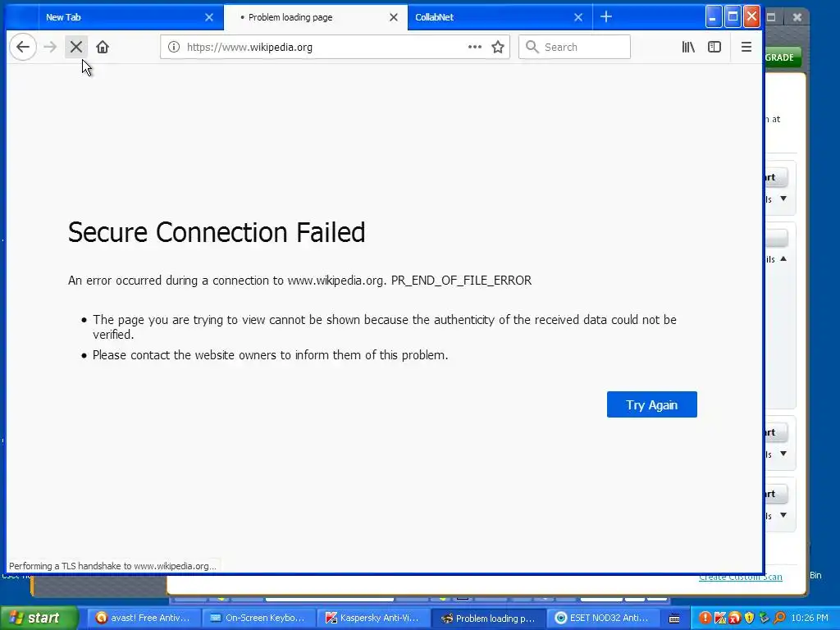This screenshot has width=840, height=630.
Task: Switch to Kaspersky Anti-Virus taskbar item
Action: 373,619
